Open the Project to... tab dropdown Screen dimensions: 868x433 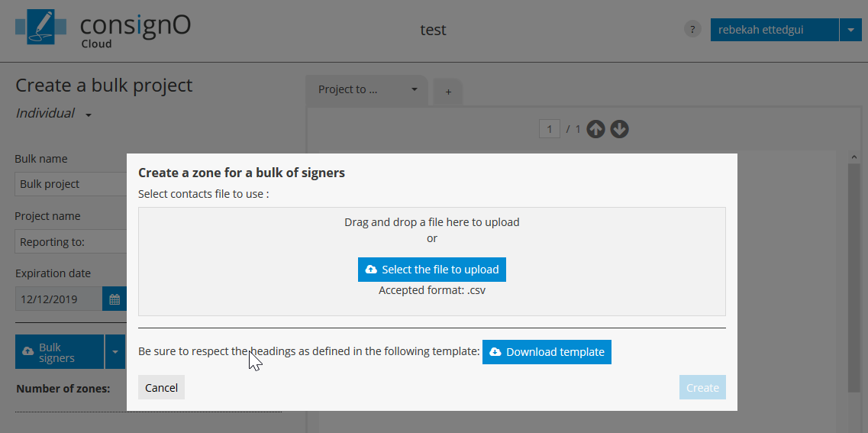coord(415,89)
